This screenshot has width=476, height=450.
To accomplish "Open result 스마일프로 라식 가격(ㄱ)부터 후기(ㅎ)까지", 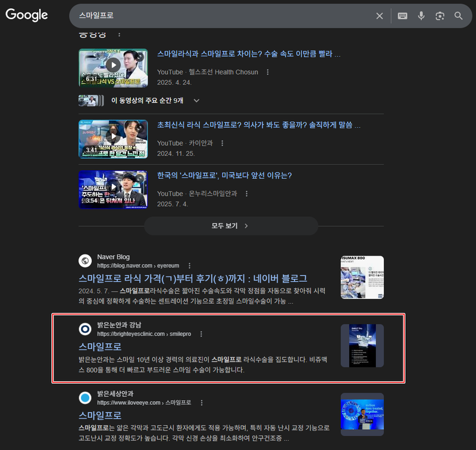I will 193,278.
